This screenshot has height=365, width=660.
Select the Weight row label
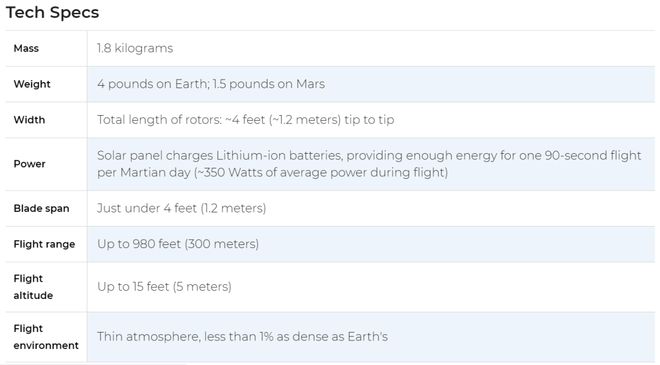tap(32, 84)
